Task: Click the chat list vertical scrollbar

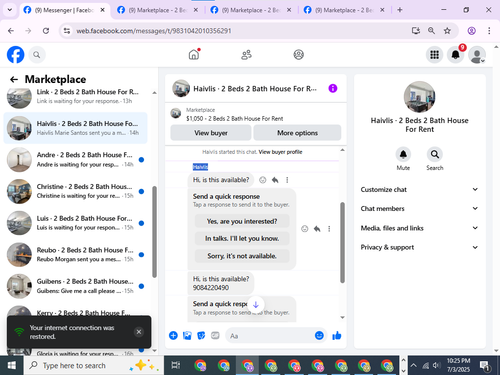Action: click(154, 232)
